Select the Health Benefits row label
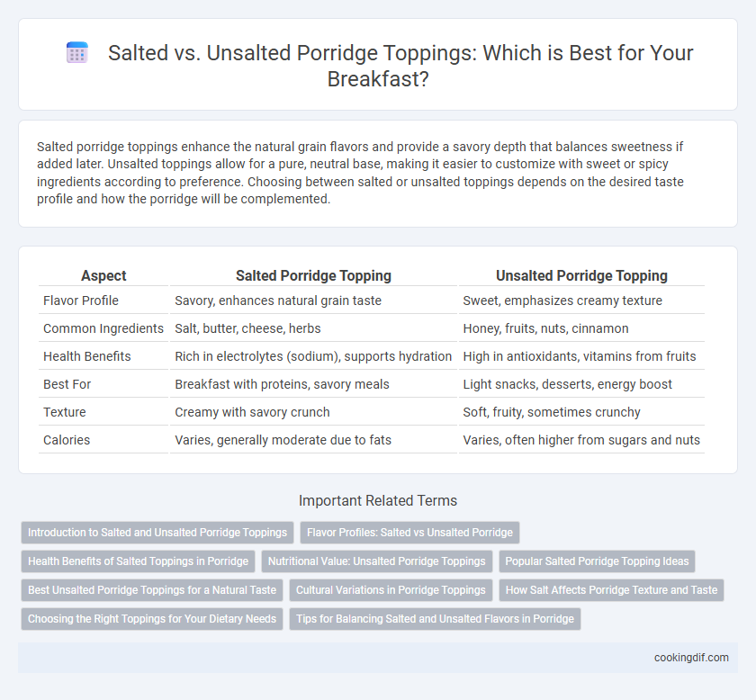 (86, 356)
